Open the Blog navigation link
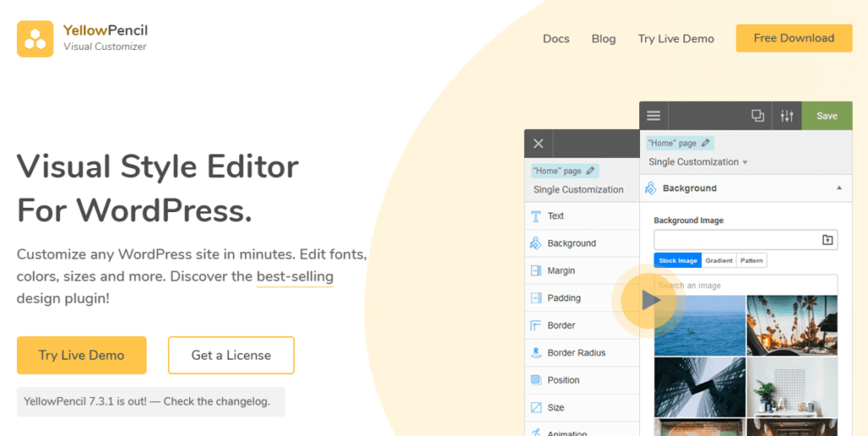868x436 pixels. (604, 39)
